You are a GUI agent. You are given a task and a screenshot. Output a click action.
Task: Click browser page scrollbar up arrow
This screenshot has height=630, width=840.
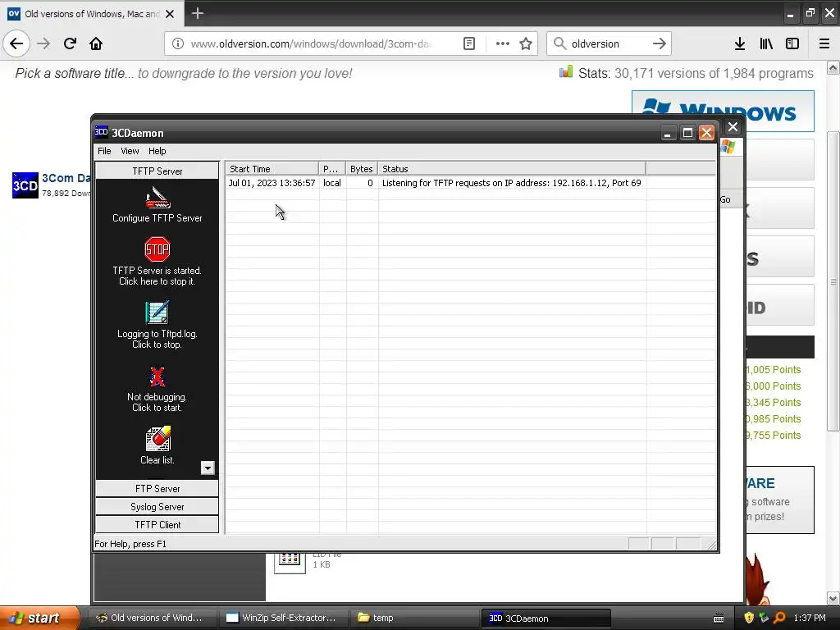click(833, 67)
